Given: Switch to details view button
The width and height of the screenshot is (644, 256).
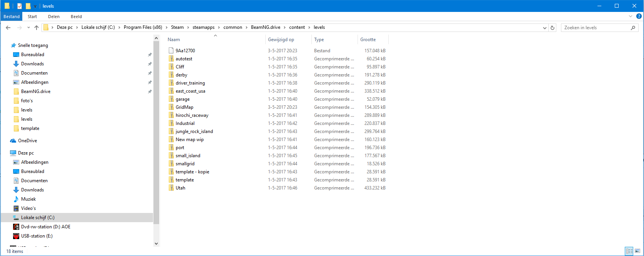Looking at the screenshot, I should click(x=629, y=251).
